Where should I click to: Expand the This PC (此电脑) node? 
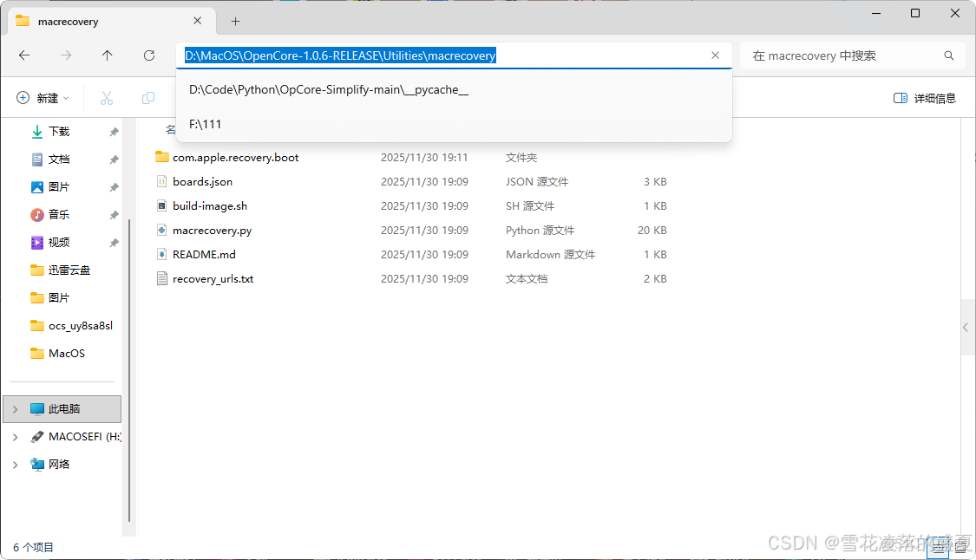15,409
